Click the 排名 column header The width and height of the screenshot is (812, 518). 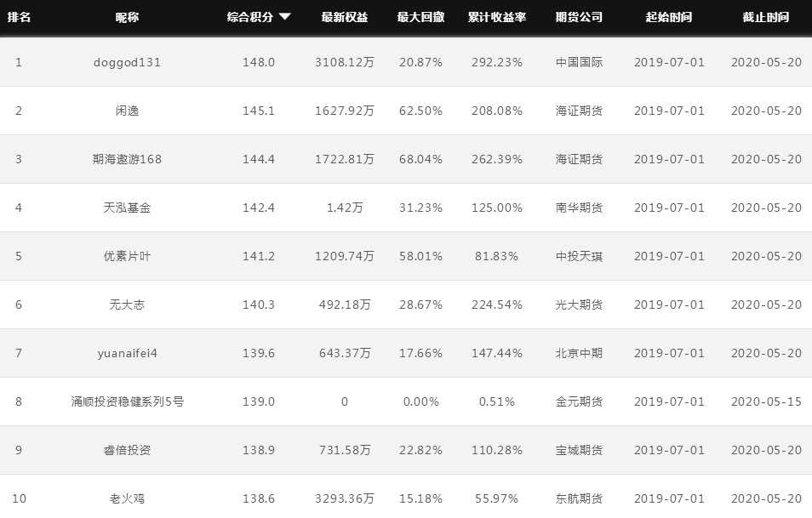pyautogui.click(x=19, y=17)
